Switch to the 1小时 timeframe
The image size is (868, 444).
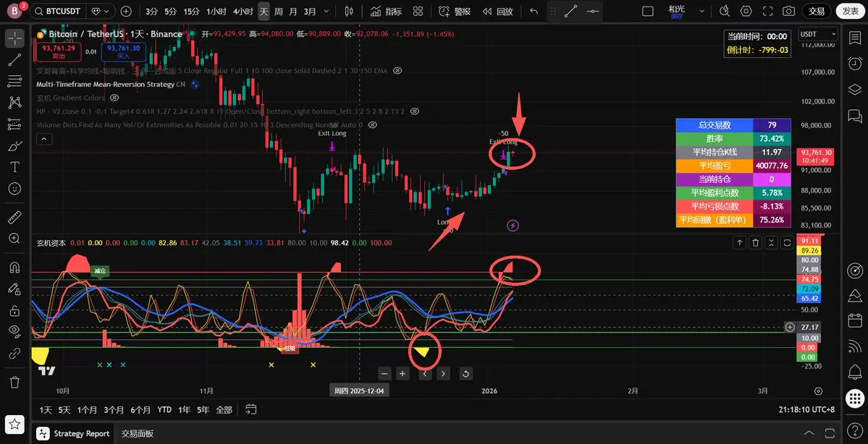tap(216, 11)
